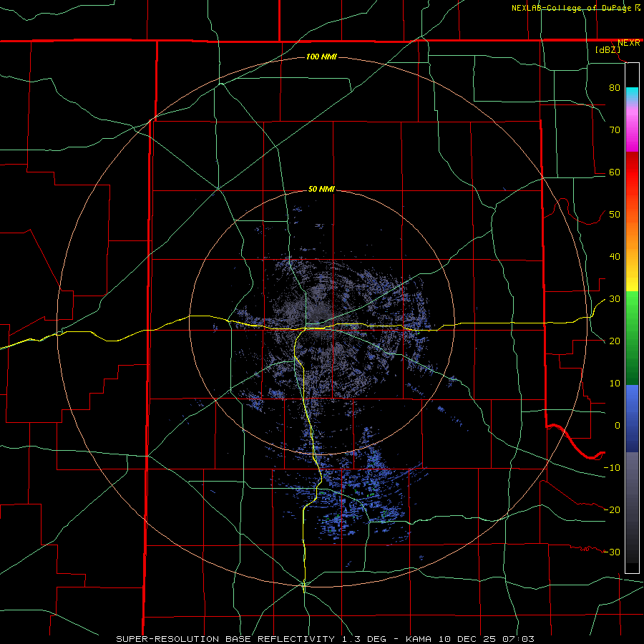Click the [dBZ] unit label
The height and width of the screenshot is (644, 644).
point(608,49)
